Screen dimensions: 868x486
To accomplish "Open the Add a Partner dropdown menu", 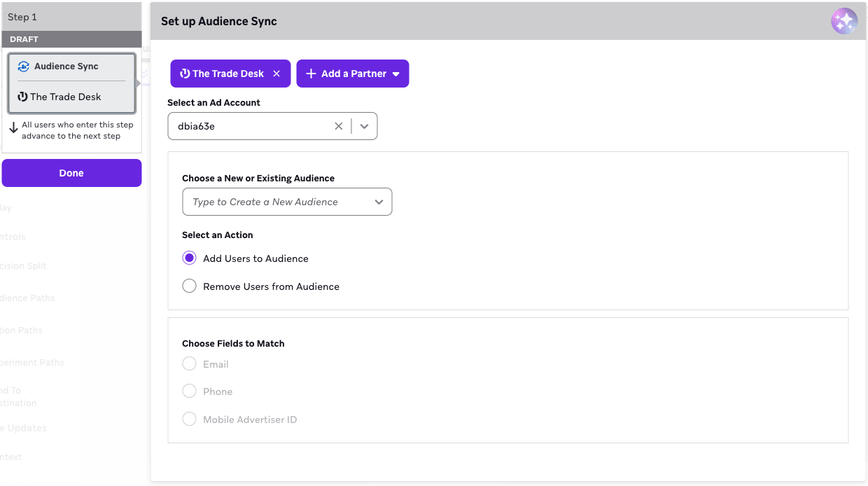I will click(x=396, y=73).
